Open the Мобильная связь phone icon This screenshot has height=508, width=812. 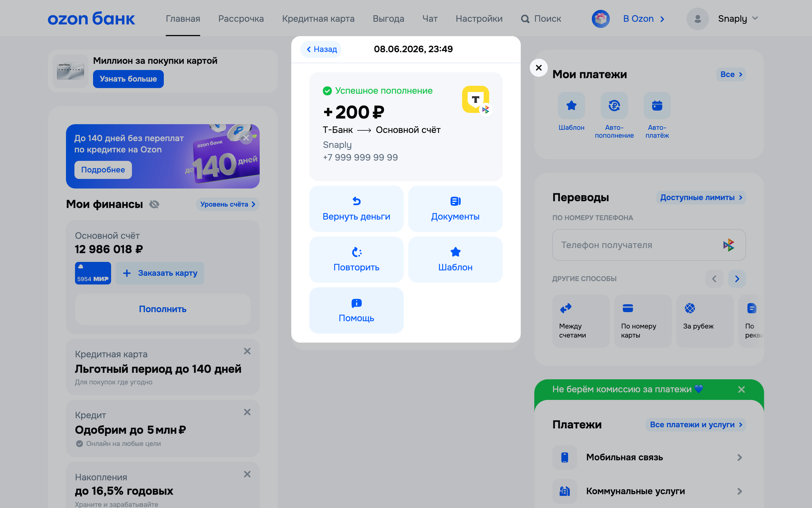tap(565, 457)
